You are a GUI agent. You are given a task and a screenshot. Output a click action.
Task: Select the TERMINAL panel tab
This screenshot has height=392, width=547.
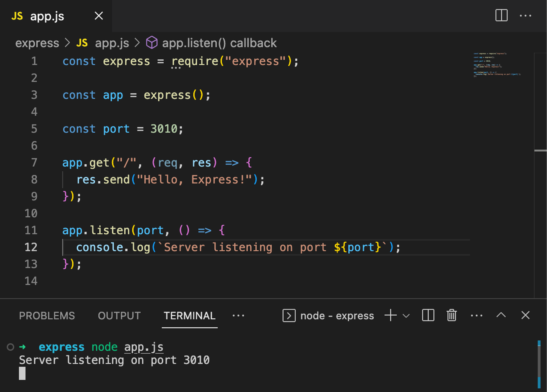[190, 316]
